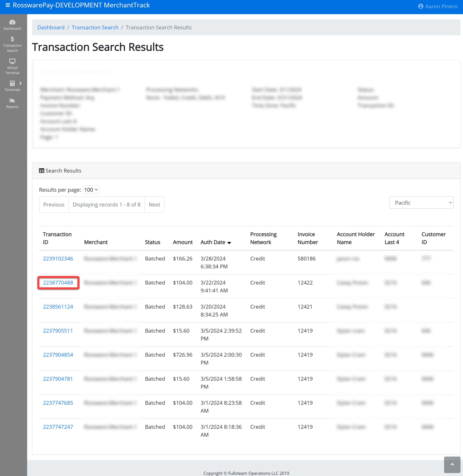The height and width of the screenshot is (476, 463).
Task: Open the Virtual Terminal monitor icon
Action: click(12, 61)
